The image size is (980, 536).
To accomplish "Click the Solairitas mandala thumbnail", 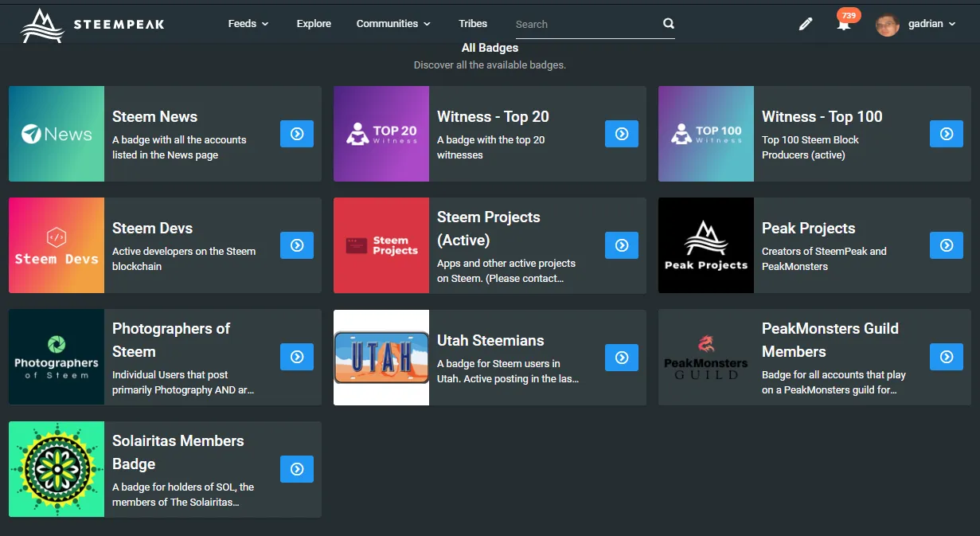I will coord(57,469).
